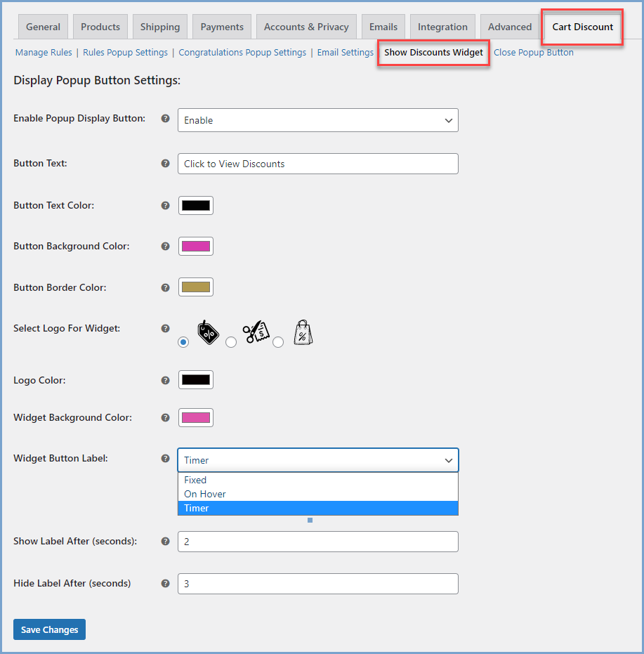Switch to the Shipping tab
This screenshot has height=654, width=644.
pyautogui.click(x=160, y=27)
